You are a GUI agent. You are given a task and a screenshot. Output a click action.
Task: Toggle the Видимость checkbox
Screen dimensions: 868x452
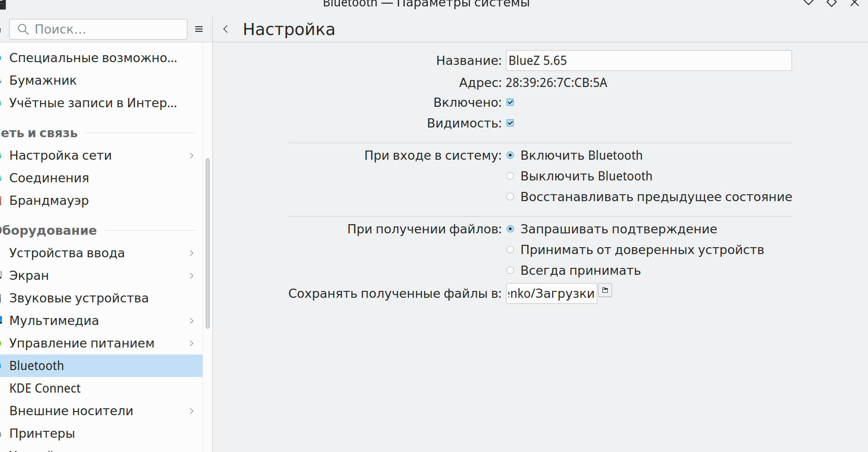510,123
